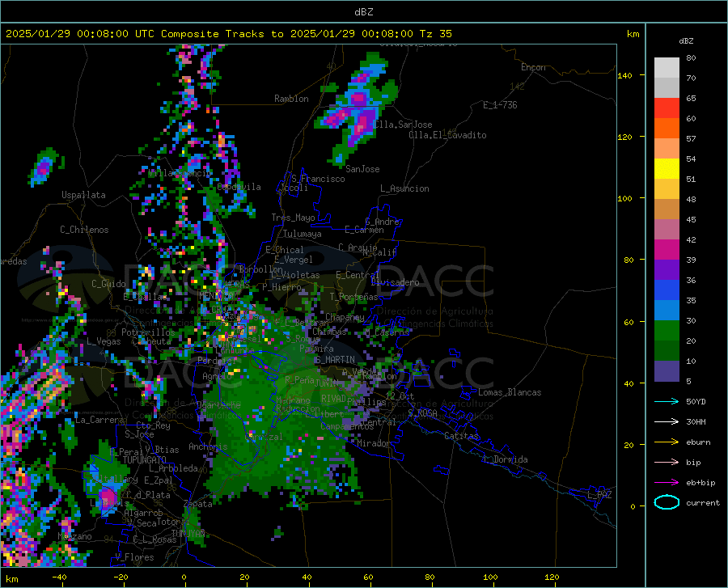This screenshot has height=588, width=728.
Task: Click the L_PAZ label
Action: click(599, 495)
